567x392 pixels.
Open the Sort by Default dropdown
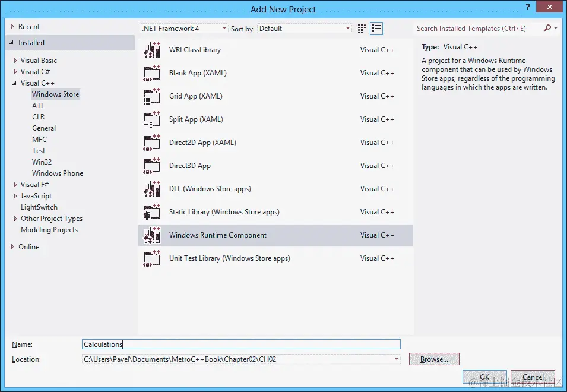[304, 28]
